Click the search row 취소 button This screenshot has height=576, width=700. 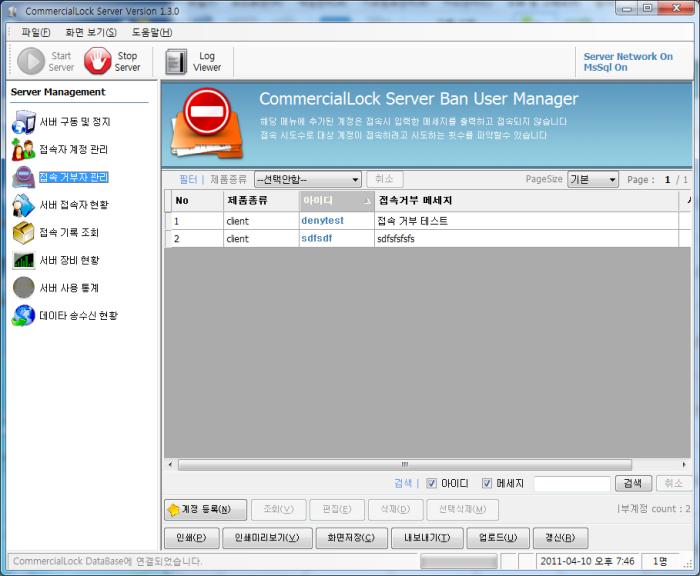(x=674, y=483)
